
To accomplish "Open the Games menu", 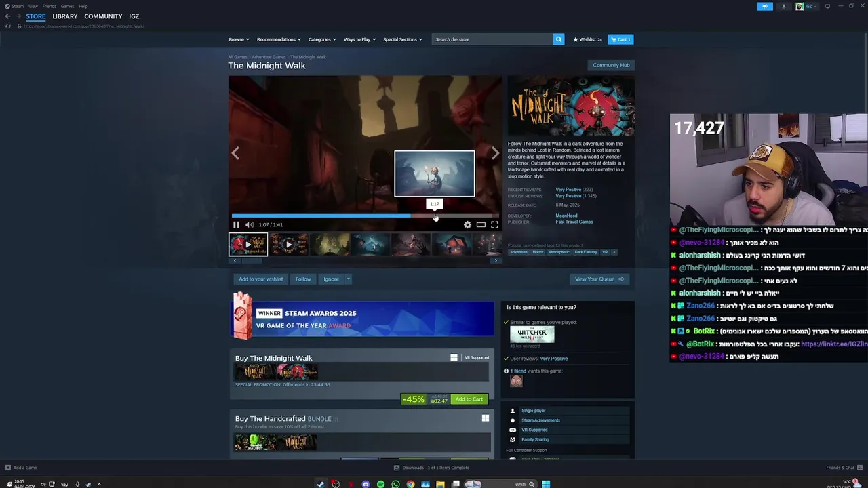I will 67,6.
